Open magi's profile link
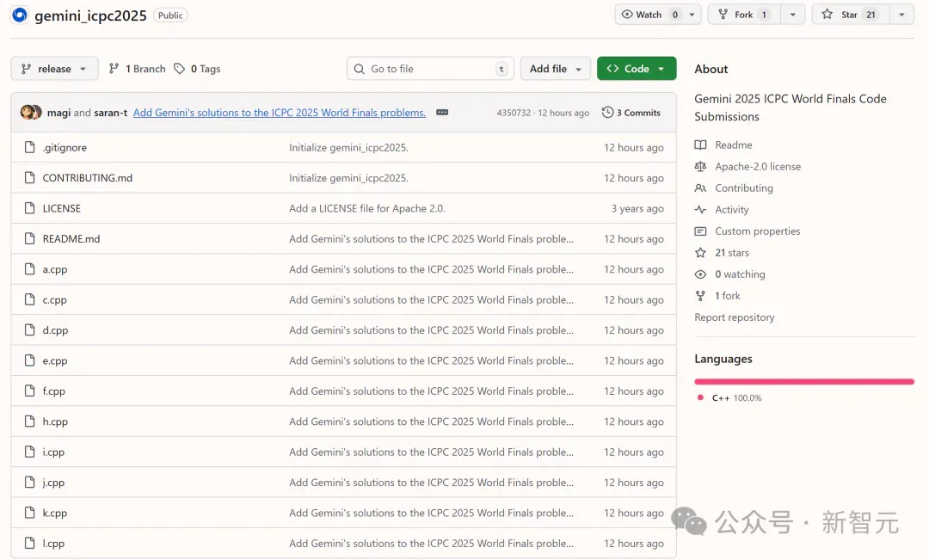 (58, 113)
